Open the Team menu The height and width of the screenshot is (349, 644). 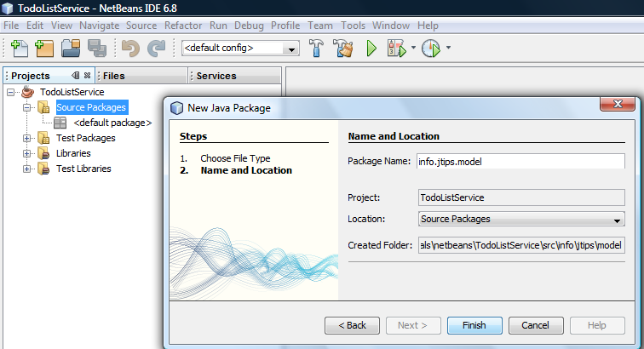click(x=320, y=26)
